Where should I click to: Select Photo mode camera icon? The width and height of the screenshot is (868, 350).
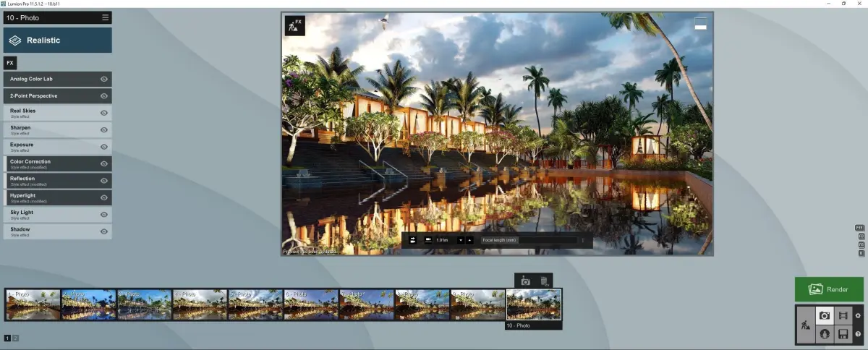pyautogui.click(x=825, y=315)
